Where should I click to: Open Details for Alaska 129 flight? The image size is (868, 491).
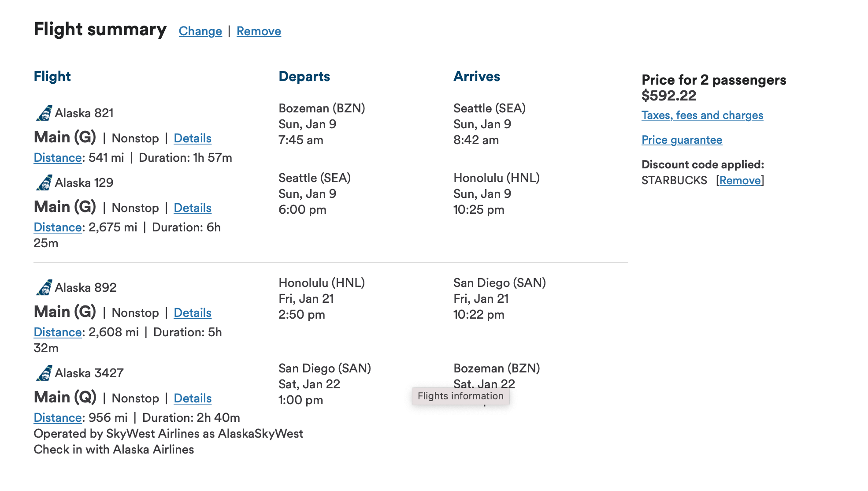[x=193, y=208]
